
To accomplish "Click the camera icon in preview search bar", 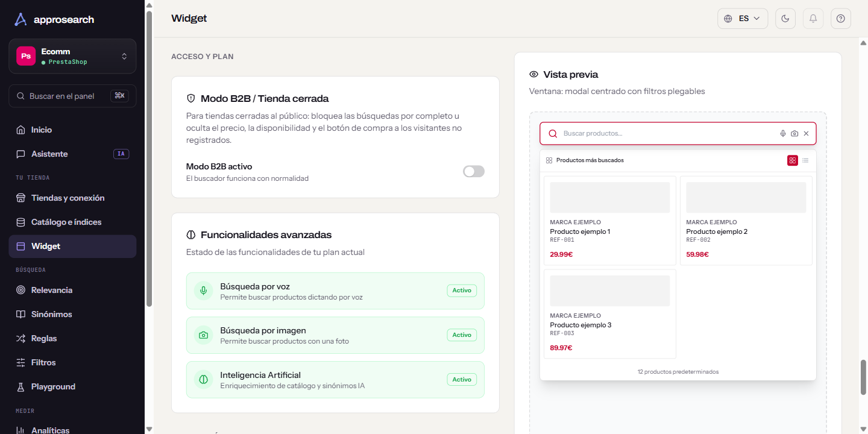I will tap(794, 134).
